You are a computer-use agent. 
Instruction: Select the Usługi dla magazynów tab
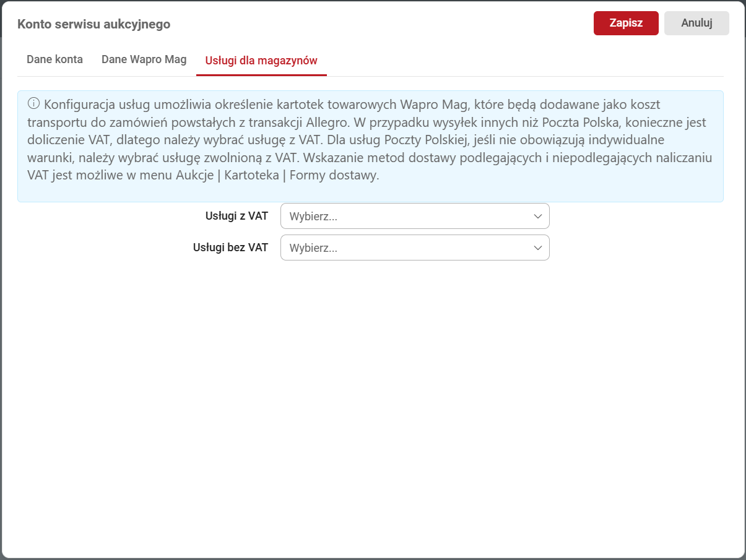pyautogui.click(x=261, y=61)
